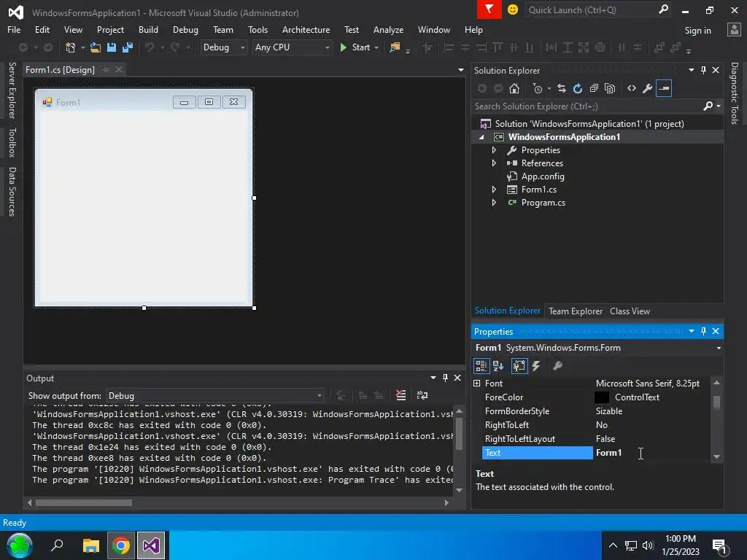Click the notifications flag icon
Screen dimensions: 747x560
(x=489, y=9)
